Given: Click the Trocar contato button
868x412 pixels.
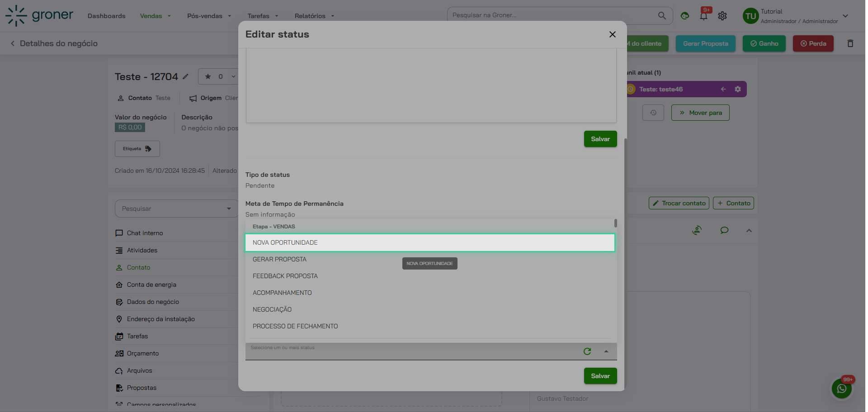Looking at the screenshot, I should click(x=679, y=203).
